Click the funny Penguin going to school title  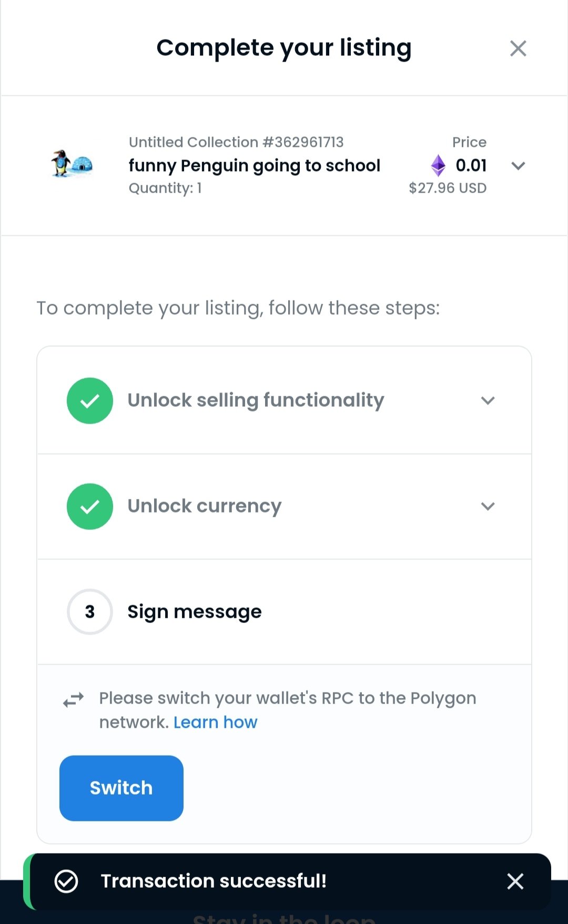[255, 166]
